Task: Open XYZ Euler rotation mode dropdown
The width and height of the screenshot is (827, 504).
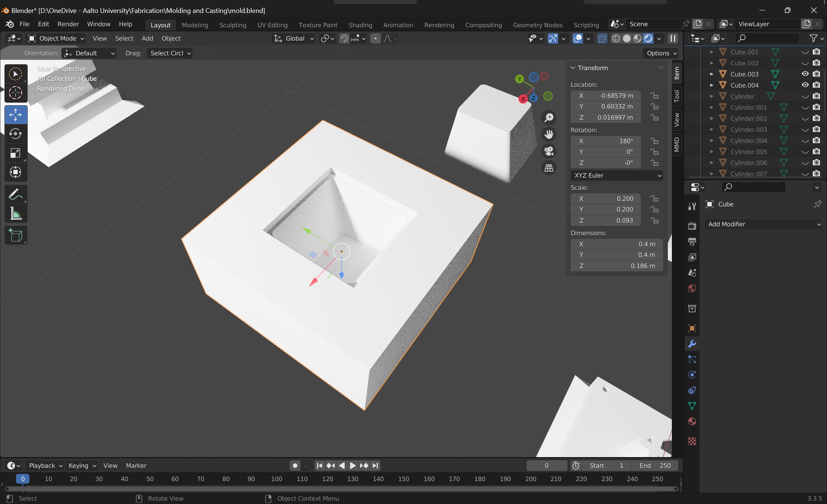Action: (x=616, y=175)
